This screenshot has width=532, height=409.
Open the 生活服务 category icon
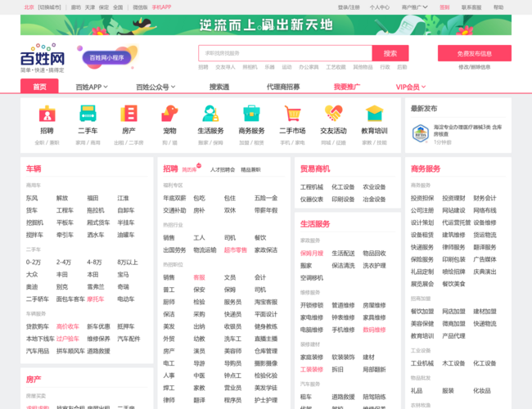(210, 114)
